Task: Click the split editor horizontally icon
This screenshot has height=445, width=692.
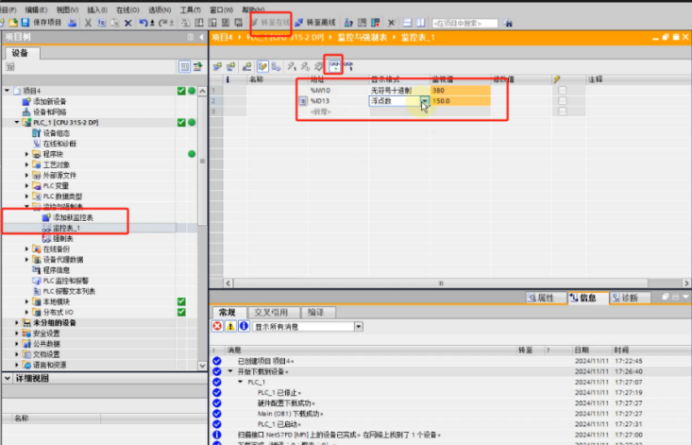Action: point(407,23)
